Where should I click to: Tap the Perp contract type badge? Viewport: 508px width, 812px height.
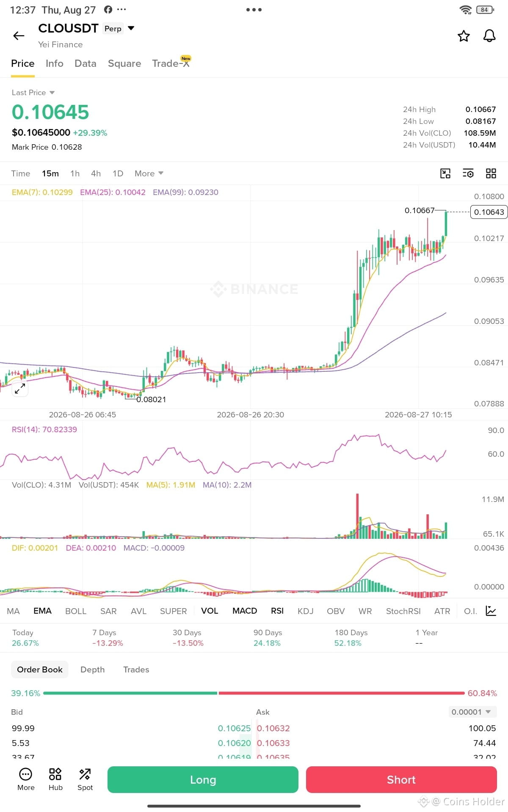(x=113, y=28)
